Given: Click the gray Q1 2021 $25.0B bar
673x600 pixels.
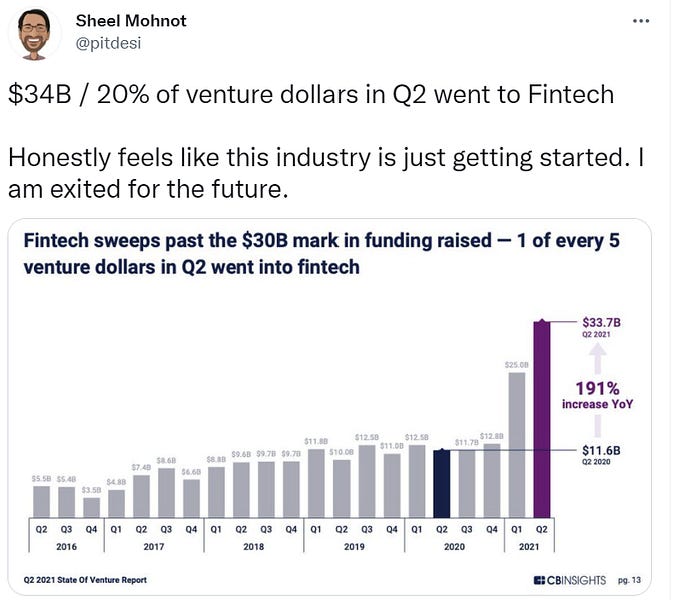Looking at the screenshot, I should (517, 445).
